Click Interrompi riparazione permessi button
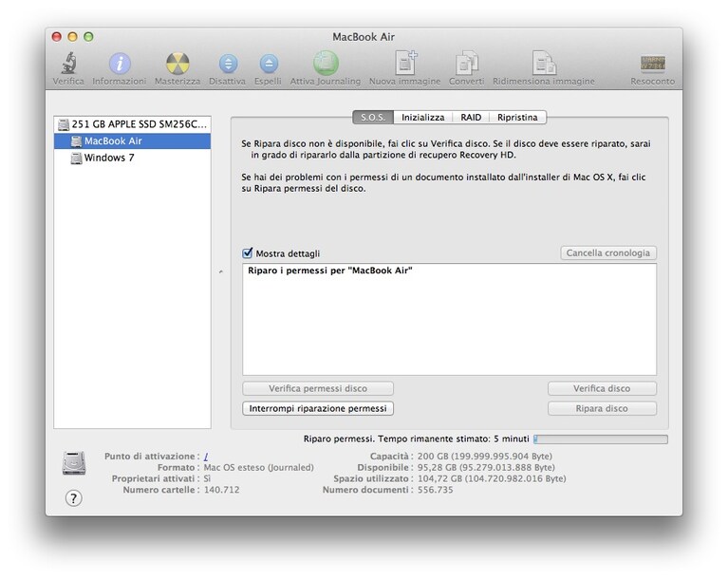The height and width of the screenshot is (579, 728). tap(318, 408)
